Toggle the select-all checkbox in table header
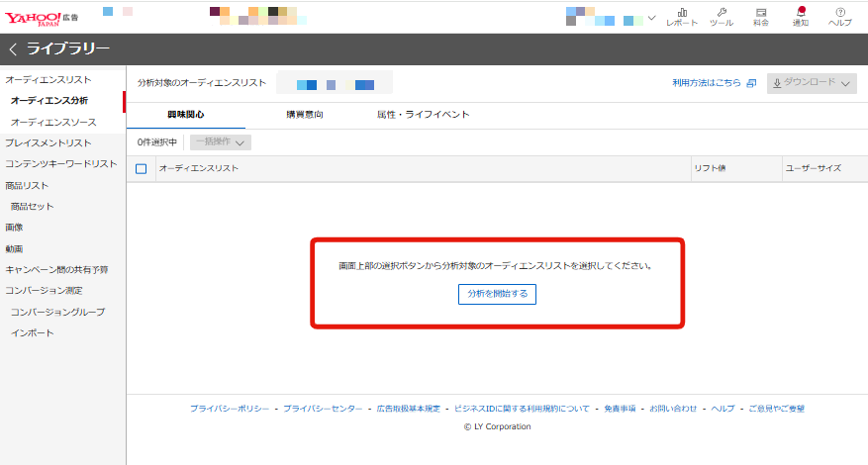868x465 pixels. (x=141, y=168)
